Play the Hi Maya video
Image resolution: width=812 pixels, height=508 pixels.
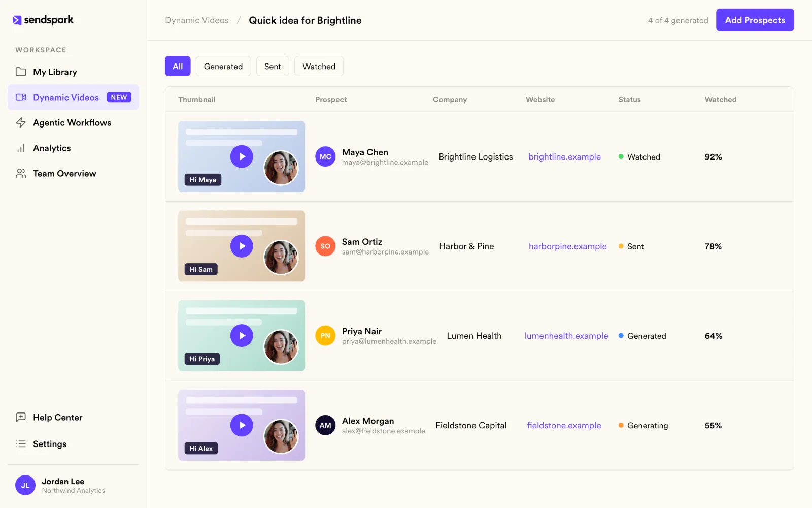pyautogui.click(x=242, y=156)
